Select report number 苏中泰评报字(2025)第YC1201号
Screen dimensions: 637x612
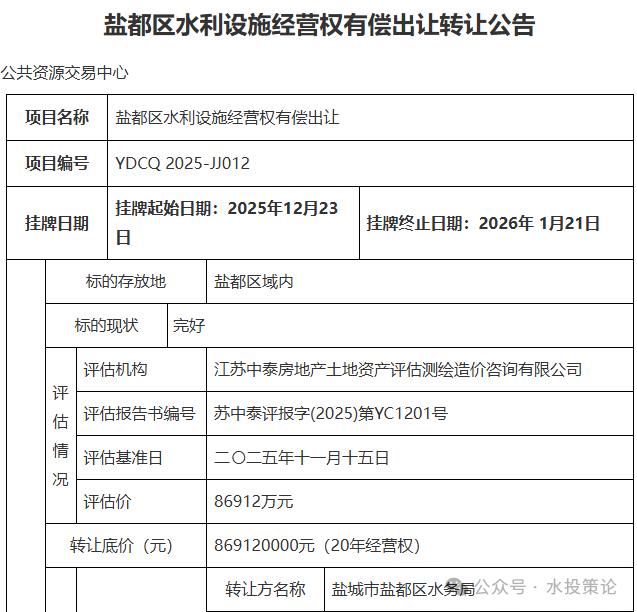[x=331, y=414]
